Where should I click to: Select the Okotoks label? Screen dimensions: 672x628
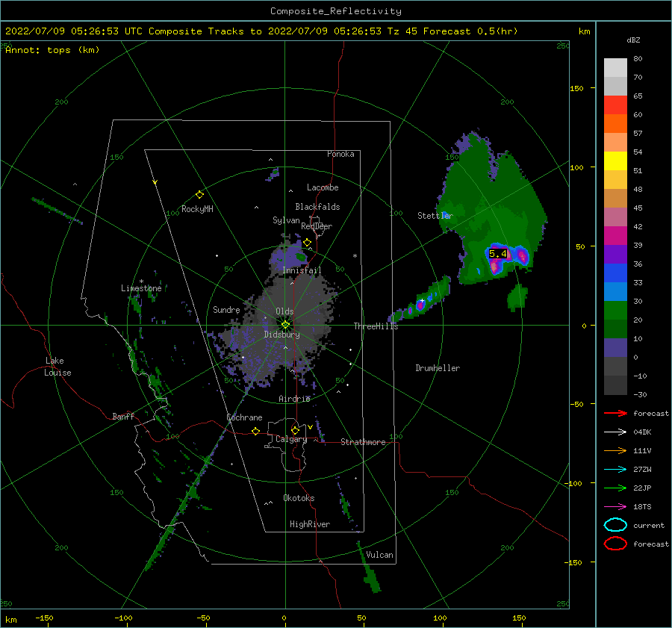299,498
